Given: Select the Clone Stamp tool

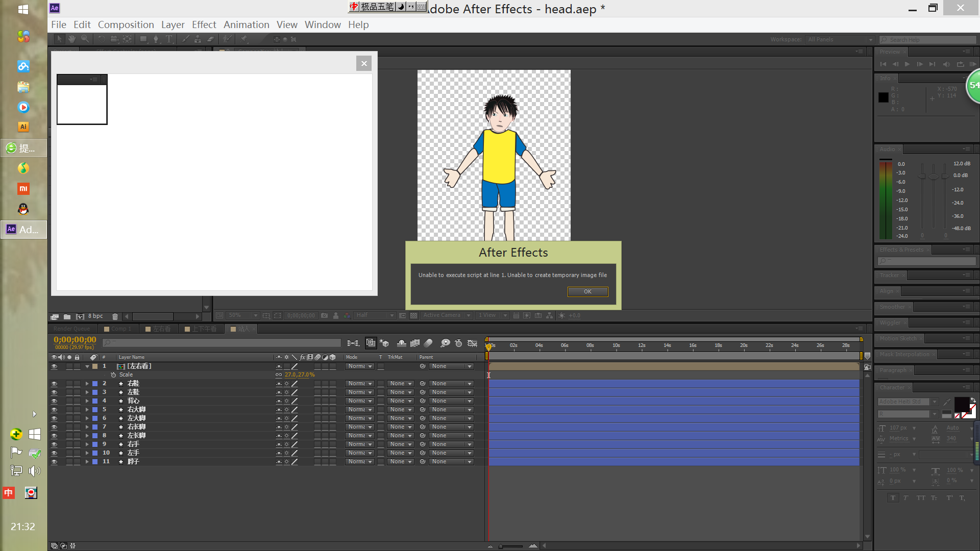Looking at the screenshot, I should click(198, 39).
